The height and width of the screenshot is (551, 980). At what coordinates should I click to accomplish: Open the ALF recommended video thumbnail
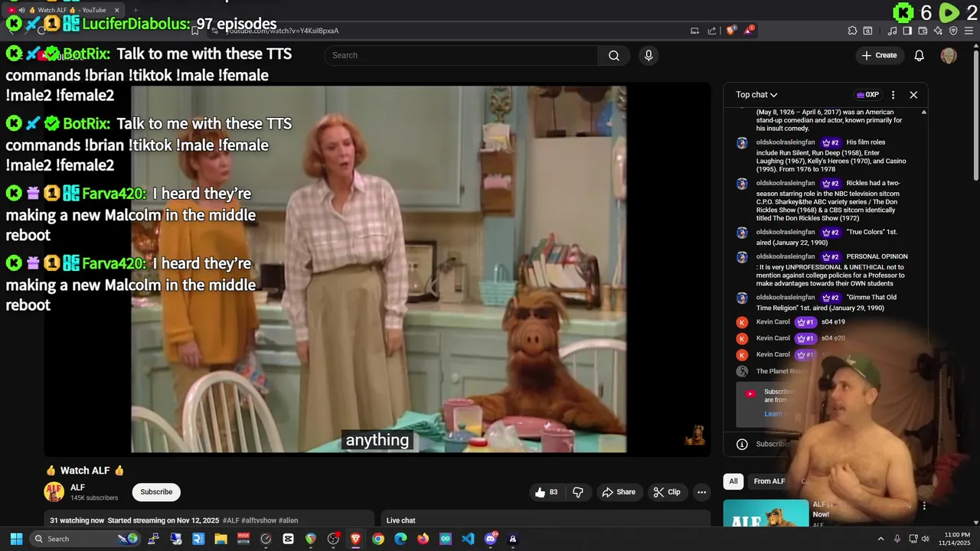[766, 513]
